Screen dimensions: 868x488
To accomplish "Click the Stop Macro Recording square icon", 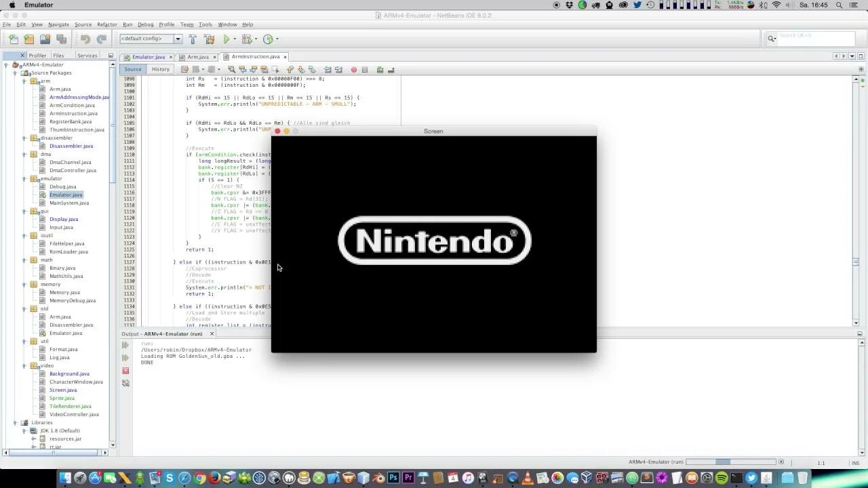I will (x=365, y=69).
